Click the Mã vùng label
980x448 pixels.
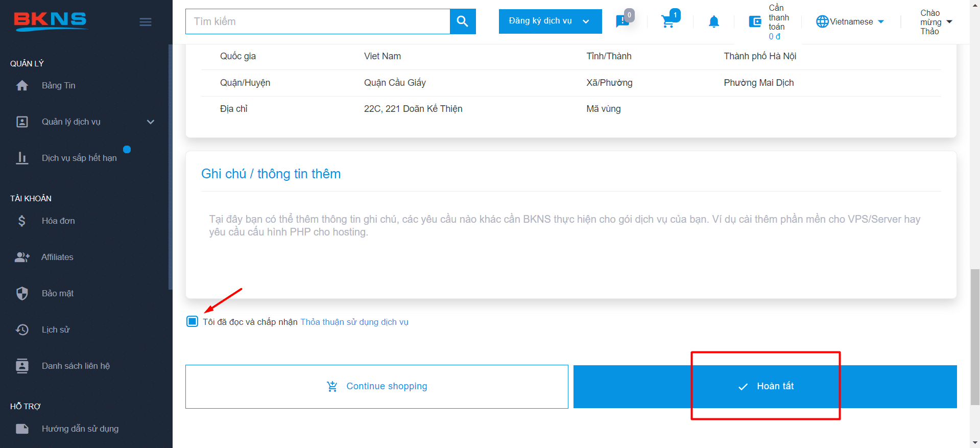(x=604, y=109)
